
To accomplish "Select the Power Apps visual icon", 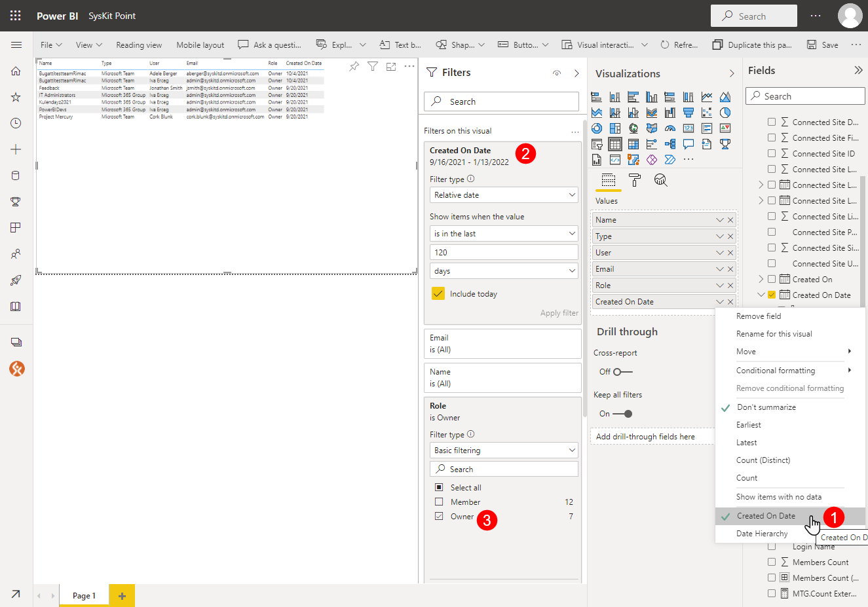I will coord(652,160).
